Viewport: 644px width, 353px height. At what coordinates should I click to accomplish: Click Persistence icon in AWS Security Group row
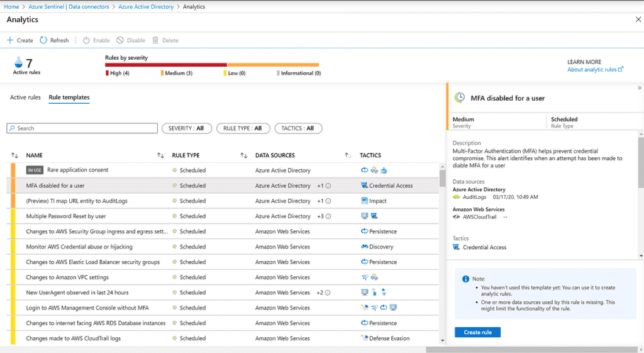[364, 232]
